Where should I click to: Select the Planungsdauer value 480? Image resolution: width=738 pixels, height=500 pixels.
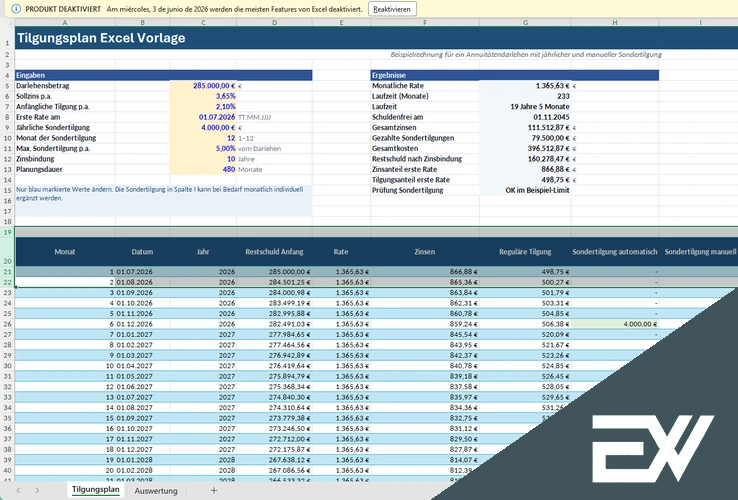[x=203, y=169]
